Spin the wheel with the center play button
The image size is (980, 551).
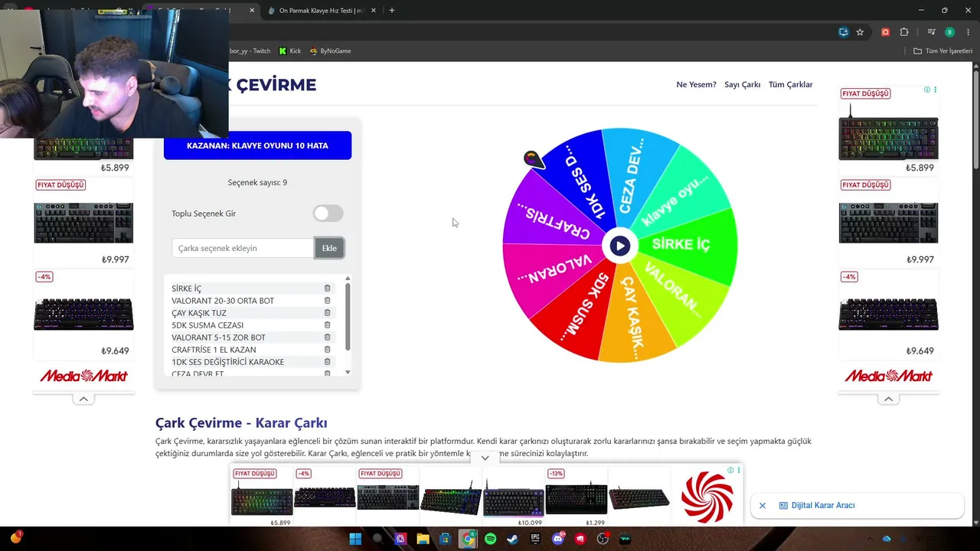pyautogui.click(x=619, y=246)
